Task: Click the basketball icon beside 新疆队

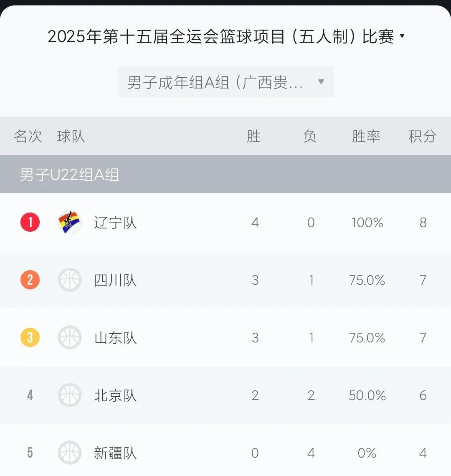Action: click(70, 453)
